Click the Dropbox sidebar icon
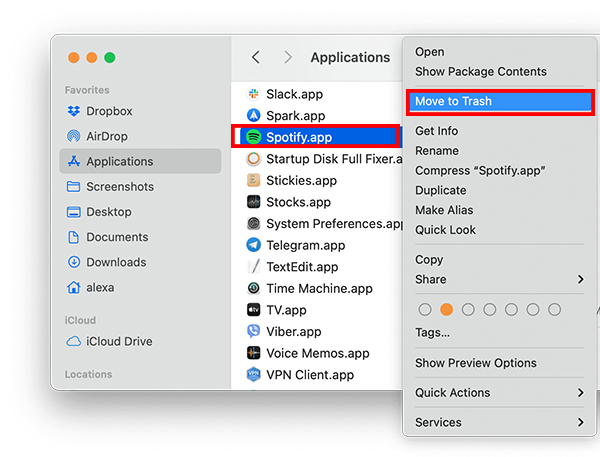The width and height of the screenshot is (600, 457). 73,111
